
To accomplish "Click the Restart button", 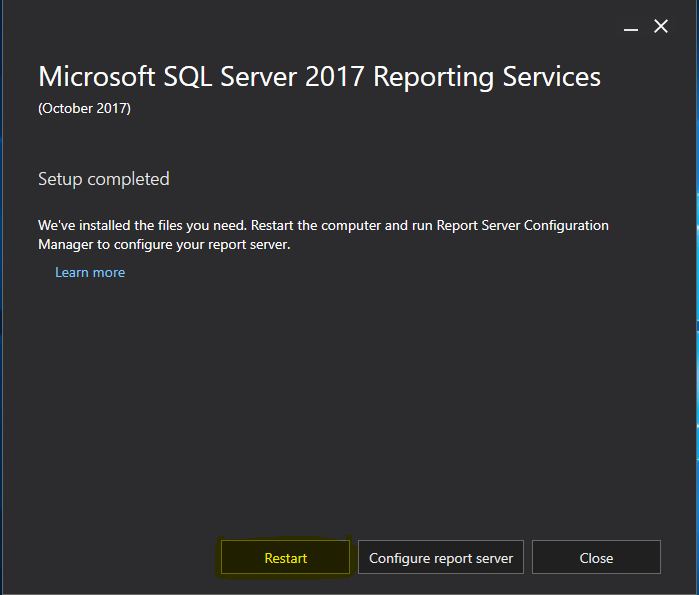I will [x=285, y=557].
